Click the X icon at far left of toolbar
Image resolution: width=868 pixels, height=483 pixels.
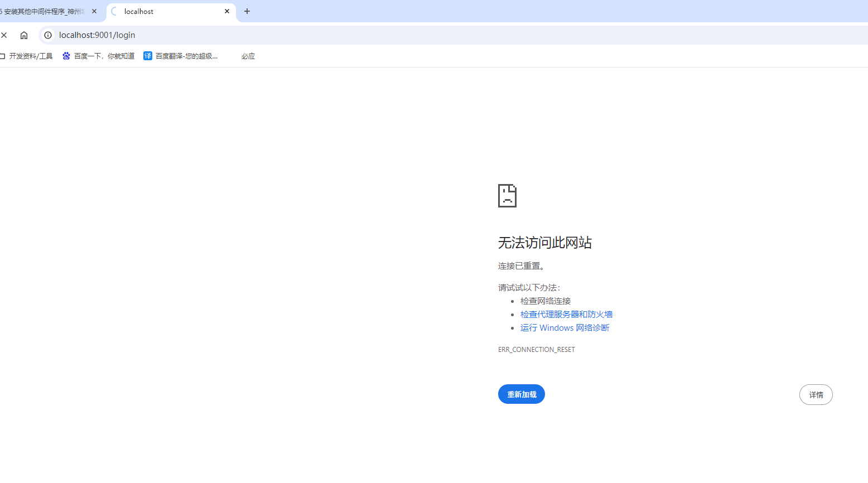(x=4, y=35)
